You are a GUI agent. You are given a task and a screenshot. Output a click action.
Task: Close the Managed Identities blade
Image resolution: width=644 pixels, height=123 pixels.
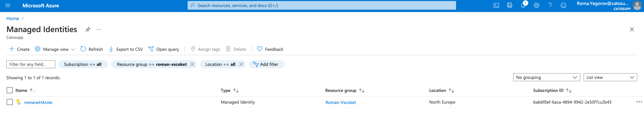pos(632,29)
